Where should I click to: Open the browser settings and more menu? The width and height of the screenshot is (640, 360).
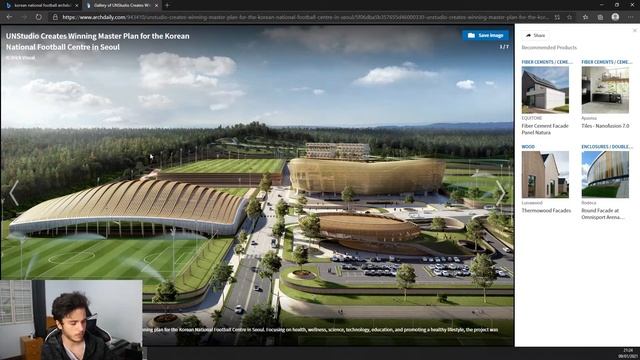(x=631, y=17)
